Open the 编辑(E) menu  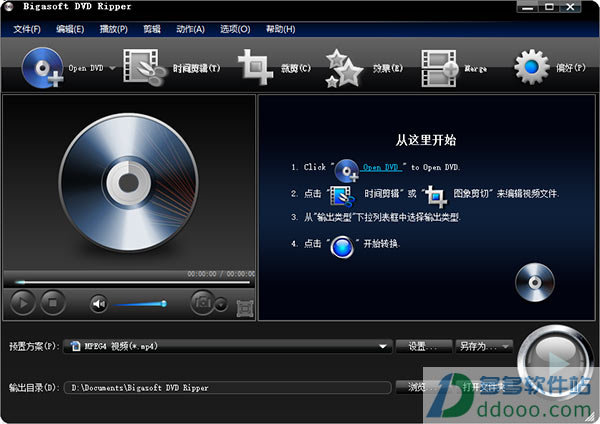[70, 29]
